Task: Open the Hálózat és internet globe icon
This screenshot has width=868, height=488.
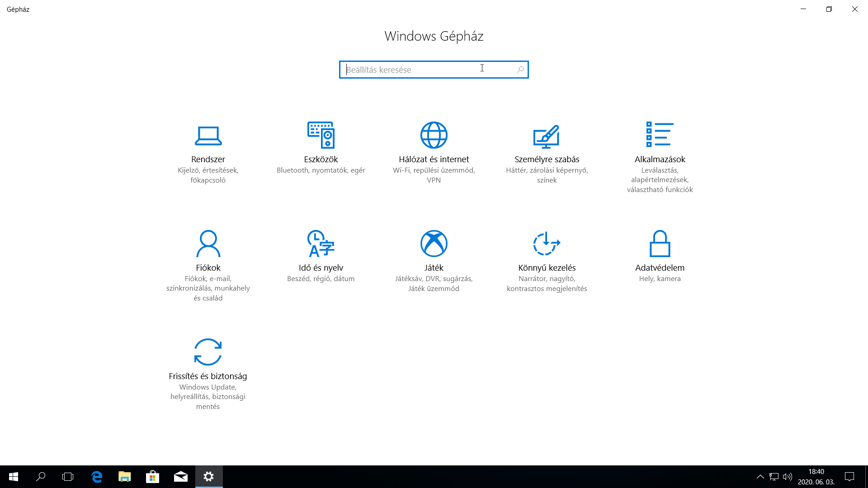Action: coord(434,135)
